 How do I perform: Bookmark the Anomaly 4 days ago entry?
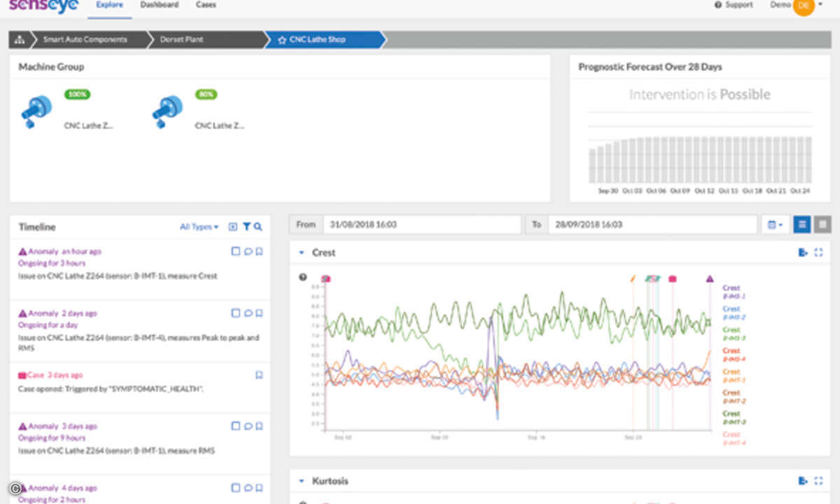pos(258,488)
